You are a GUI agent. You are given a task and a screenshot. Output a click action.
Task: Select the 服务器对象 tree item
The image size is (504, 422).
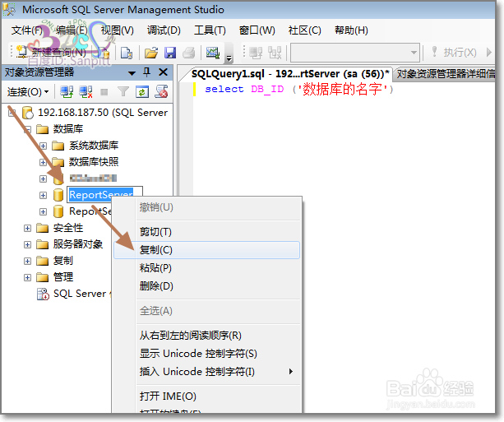click(78, 244)
